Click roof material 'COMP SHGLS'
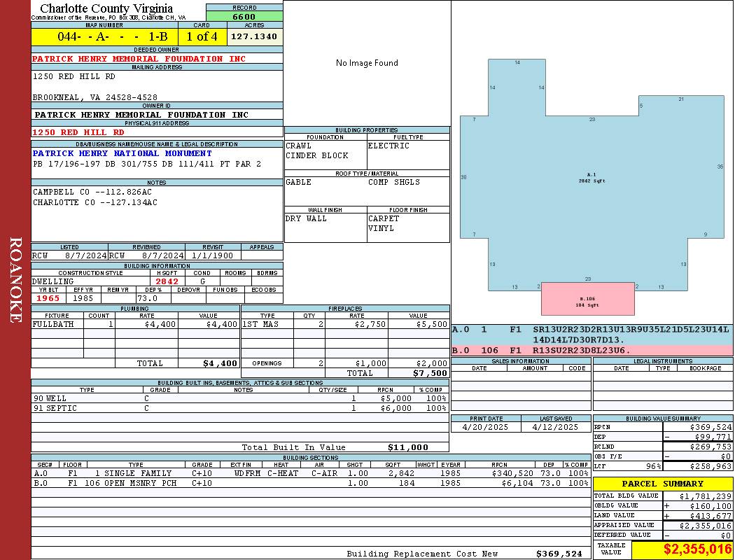Screen dimensions: 735x560 click(394, 182)
